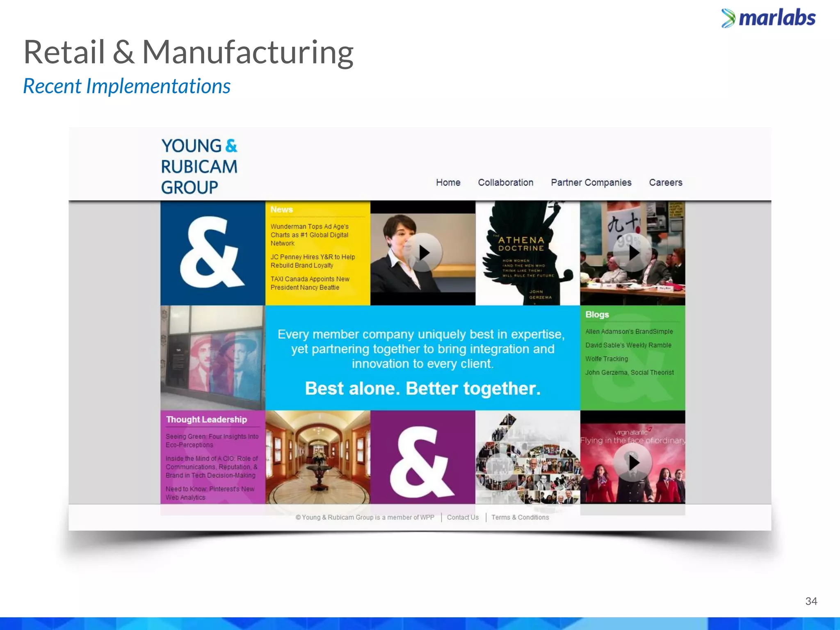This screenshot has width=840, height=630.
Task: Click the purple ampersand tile
Action: pyautogui.click(x=423, y=457)
